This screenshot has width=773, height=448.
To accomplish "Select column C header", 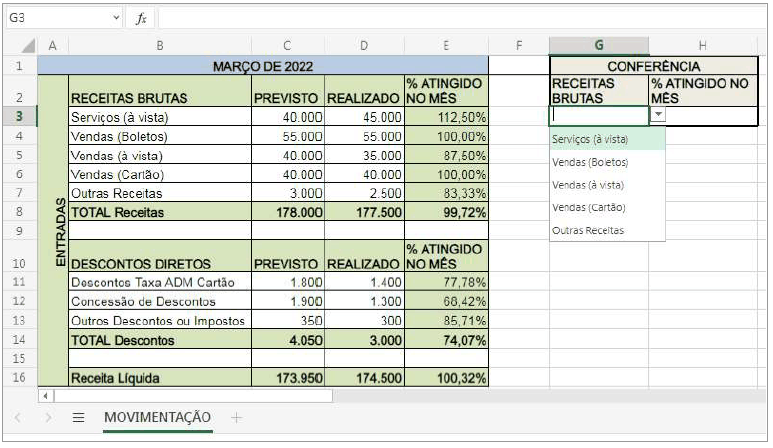I will tap(287, 45).
